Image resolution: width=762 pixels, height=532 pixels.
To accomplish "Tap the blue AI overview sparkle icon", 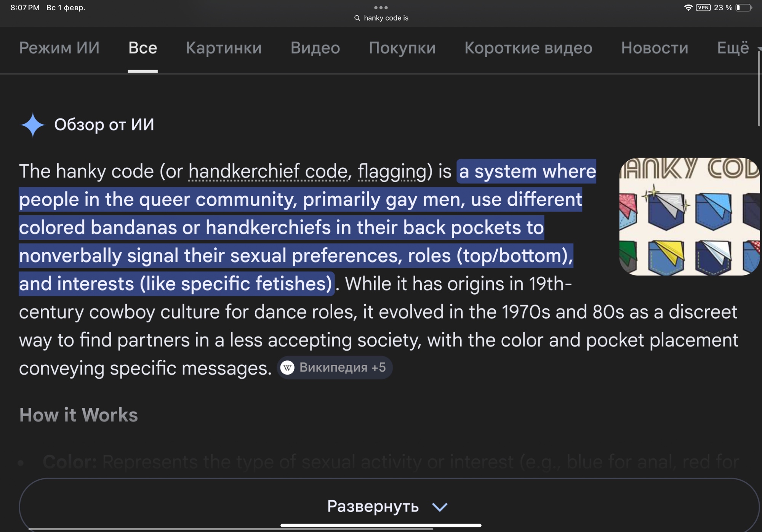I will [x=33, y=125].
